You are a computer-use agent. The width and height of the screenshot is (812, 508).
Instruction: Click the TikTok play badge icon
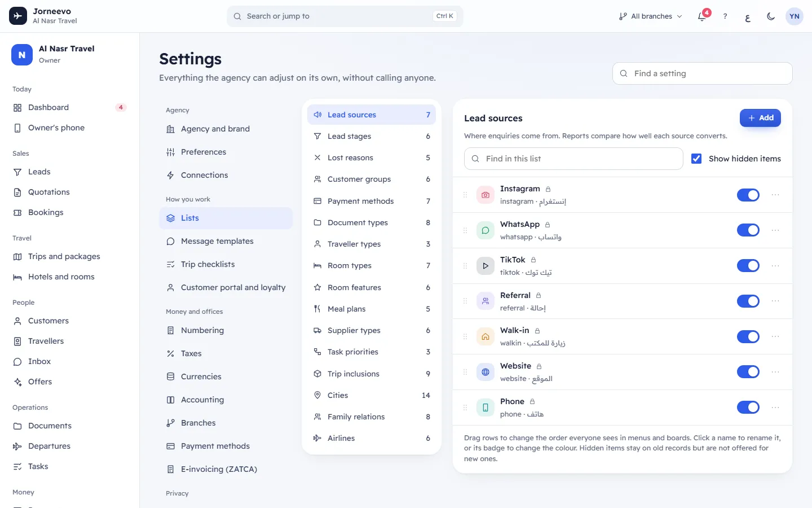pos(486,266)
